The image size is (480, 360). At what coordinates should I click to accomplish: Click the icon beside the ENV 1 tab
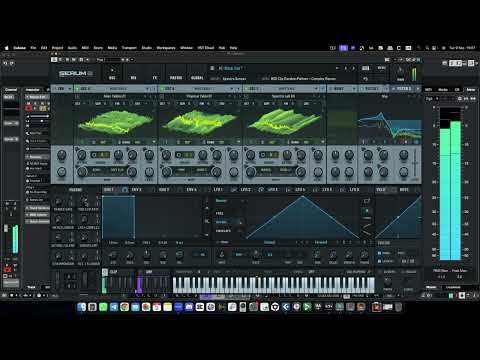pyautogui.click(x=125, y=190)
